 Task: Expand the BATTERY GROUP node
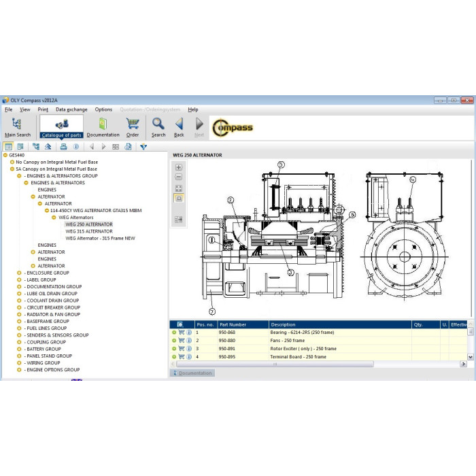(19, 349)
